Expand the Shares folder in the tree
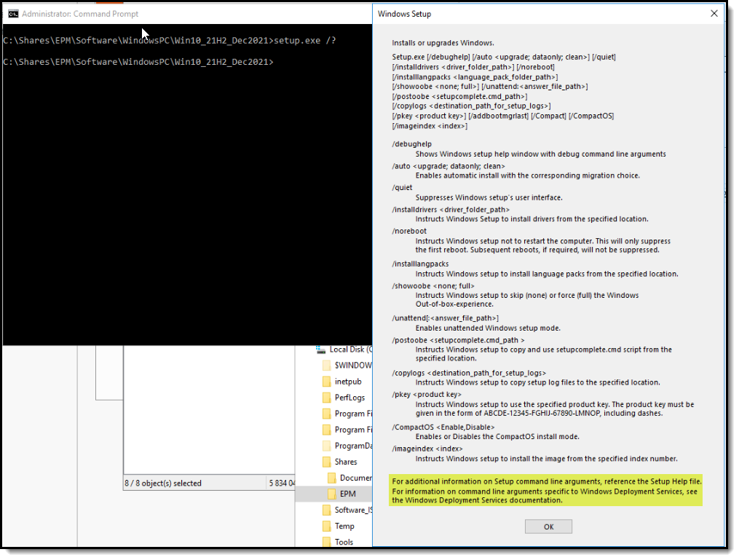The height and width of the screenshot is (560, 739). (314, 461)
